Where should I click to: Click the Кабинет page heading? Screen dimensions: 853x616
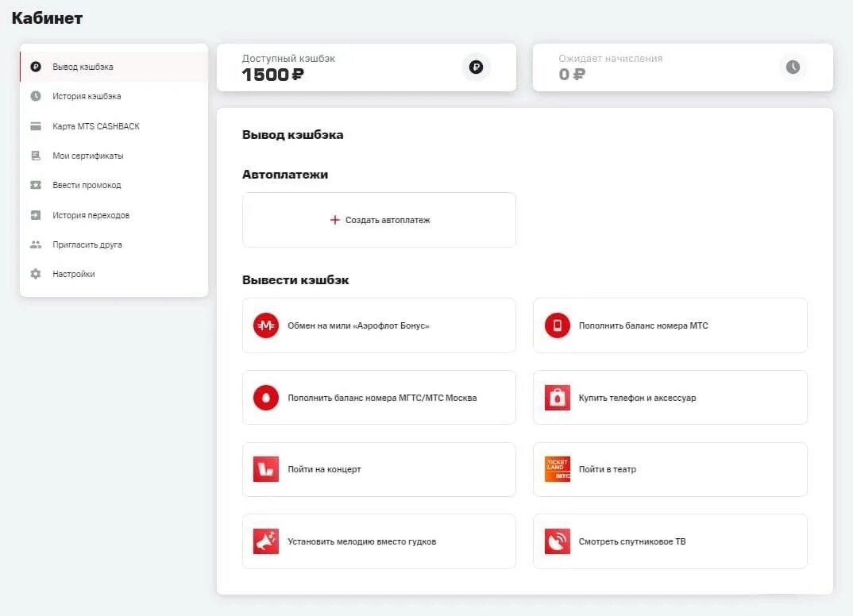47,18
